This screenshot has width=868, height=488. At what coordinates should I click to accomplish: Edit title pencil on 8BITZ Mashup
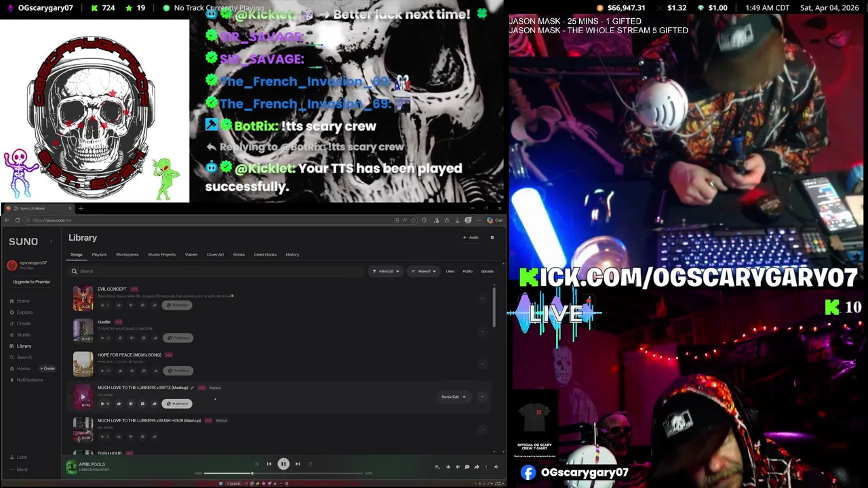click(192, 388)
